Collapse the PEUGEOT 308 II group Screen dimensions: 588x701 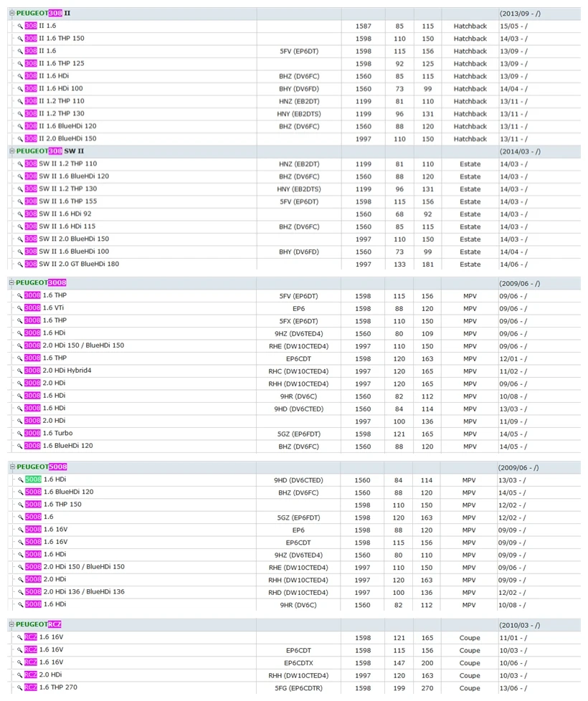(12, 14)
